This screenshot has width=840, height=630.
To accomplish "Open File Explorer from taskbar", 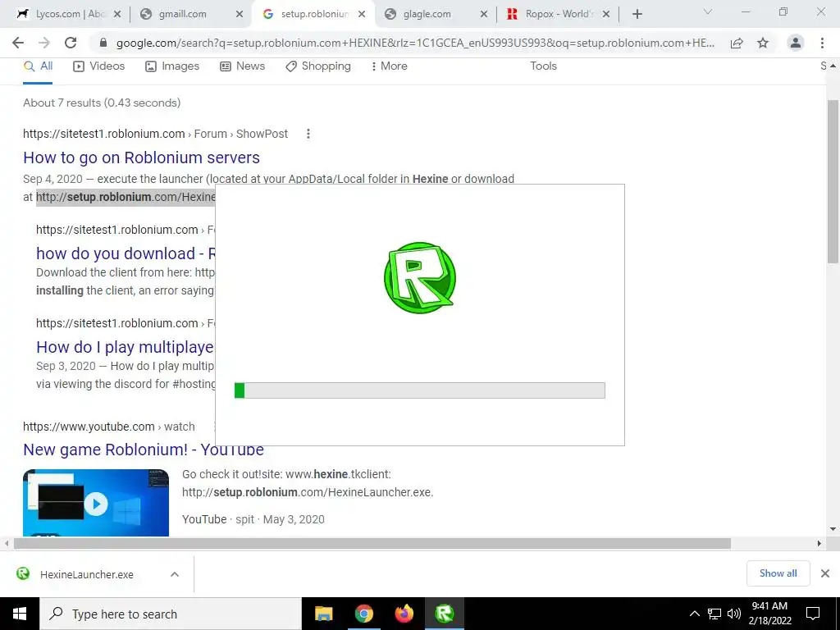I will click(x=323, y=614).
